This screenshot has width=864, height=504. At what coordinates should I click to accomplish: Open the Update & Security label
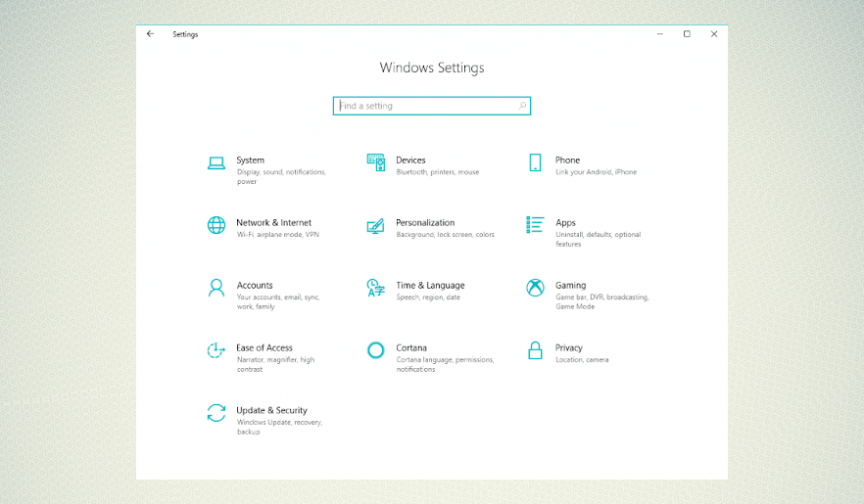tap(271, 411)
